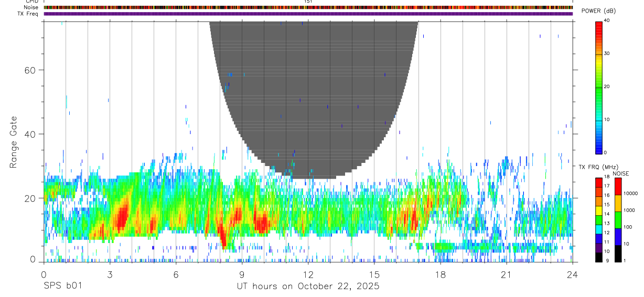The height and width of the screenshot is (297, 644).
Task: Click the '6' tick on the UT hours axis
Action: point(176,274)
